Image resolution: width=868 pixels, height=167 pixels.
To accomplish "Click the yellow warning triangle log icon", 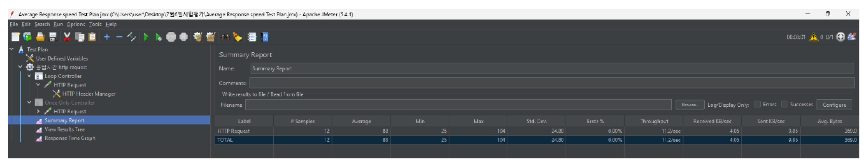I will click(x=813, y=37).
